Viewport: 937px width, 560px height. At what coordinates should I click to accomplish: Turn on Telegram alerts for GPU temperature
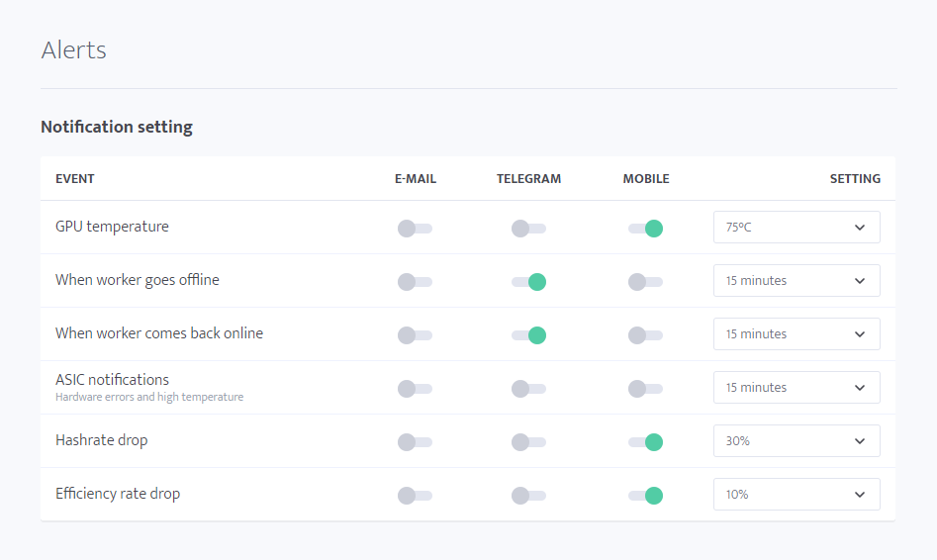(528, 229)
